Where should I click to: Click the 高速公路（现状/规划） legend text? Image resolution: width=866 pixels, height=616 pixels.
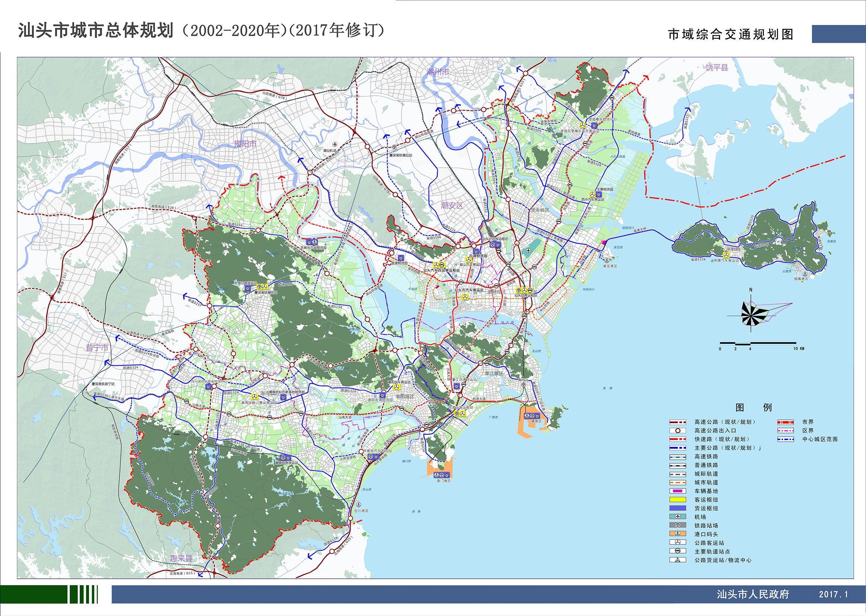pos(725,422)
